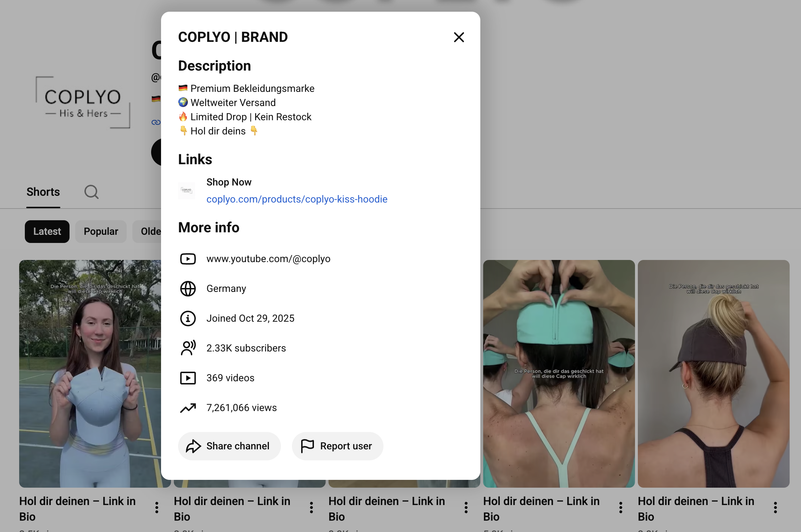Open more options menu for fifth short

pos(775,508)
